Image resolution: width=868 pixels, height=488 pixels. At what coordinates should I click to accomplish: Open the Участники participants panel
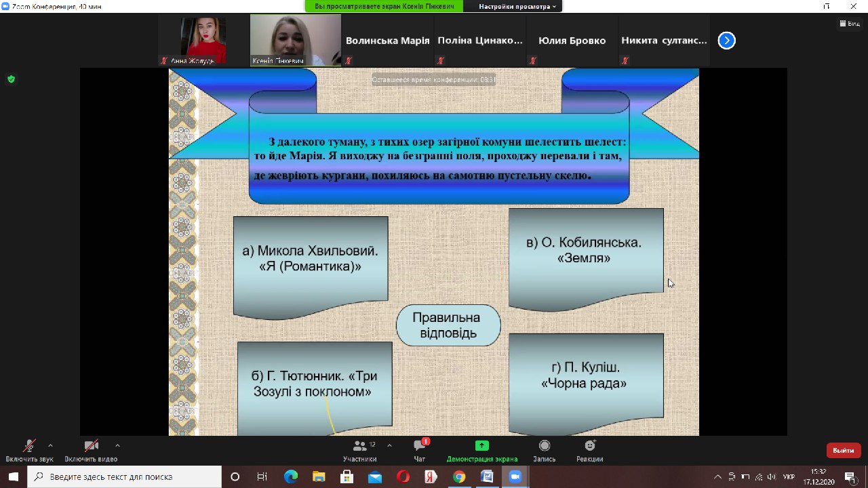pos(360,450)
